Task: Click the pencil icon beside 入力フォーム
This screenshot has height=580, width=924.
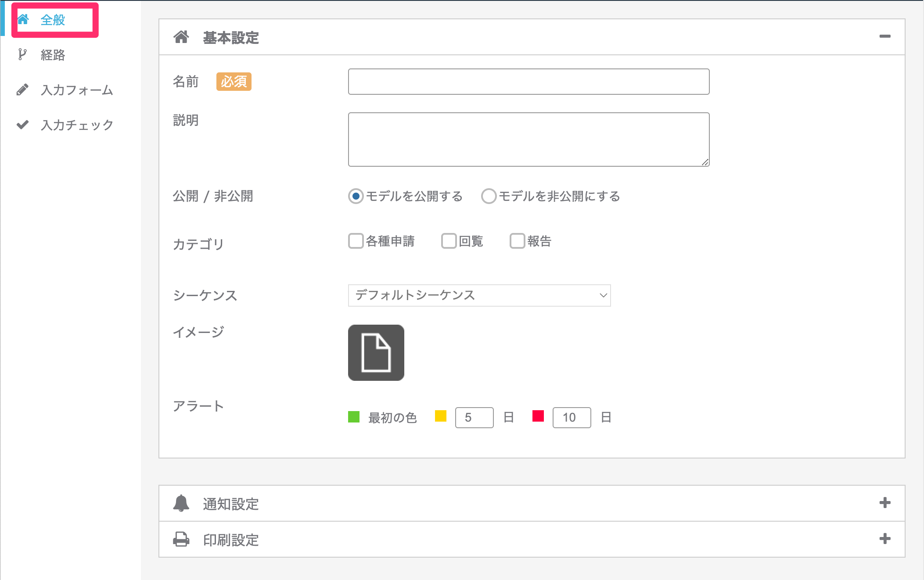Action: point(22,90)
